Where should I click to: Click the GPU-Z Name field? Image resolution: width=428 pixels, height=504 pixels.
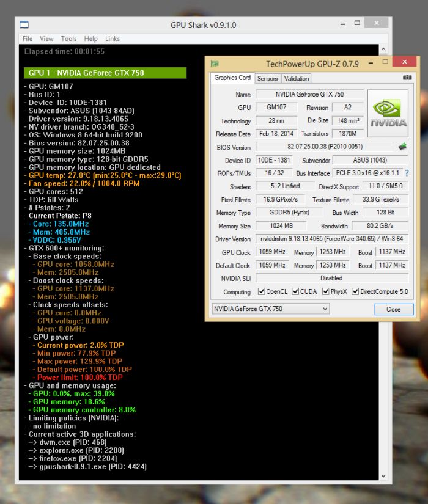pyautogui.click(x=309, y=94)
